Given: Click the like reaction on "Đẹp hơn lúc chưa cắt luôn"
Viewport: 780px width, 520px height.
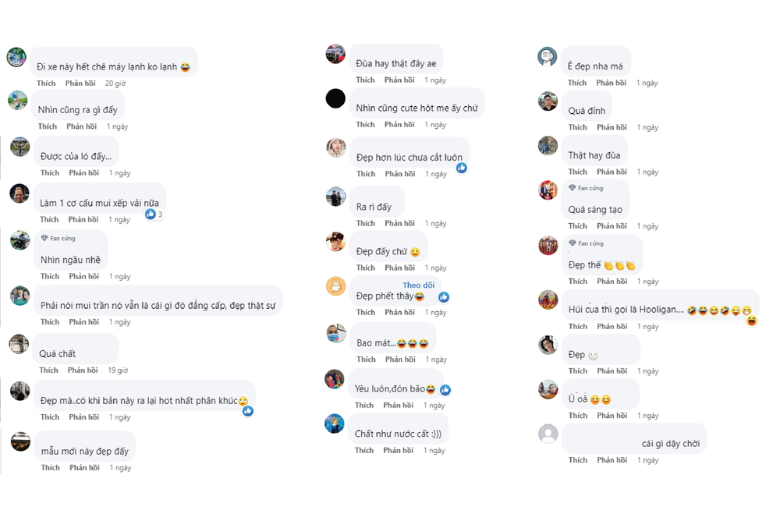Looking at the screenshot, I should click(461, 168).
